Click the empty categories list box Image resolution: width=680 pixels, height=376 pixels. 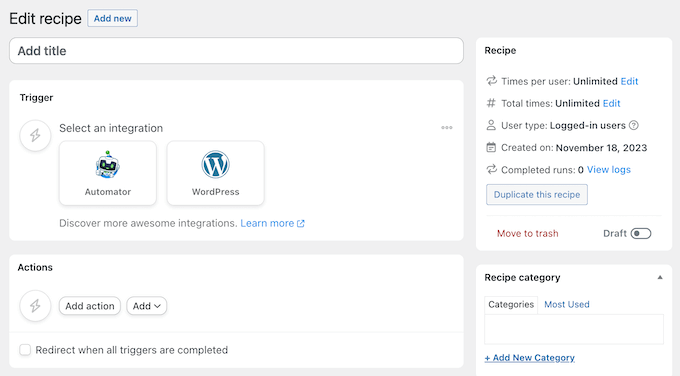[x=574, y=329]
